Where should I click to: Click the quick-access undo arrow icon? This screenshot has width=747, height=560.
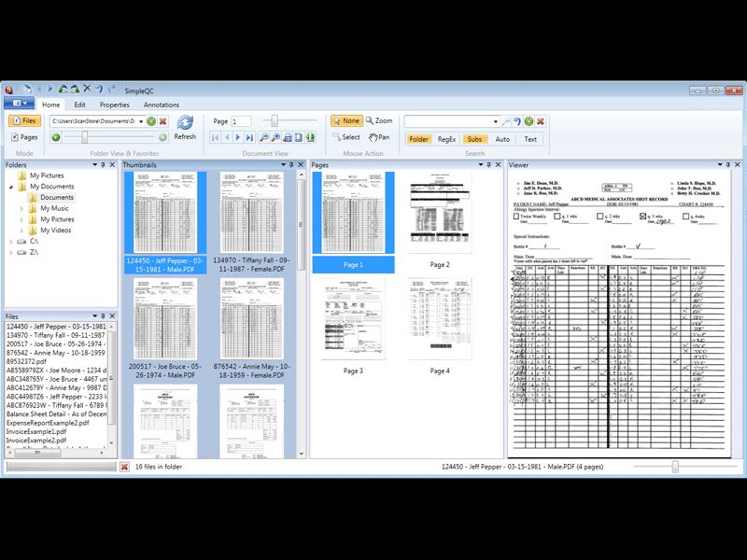[x=99, y=89]
